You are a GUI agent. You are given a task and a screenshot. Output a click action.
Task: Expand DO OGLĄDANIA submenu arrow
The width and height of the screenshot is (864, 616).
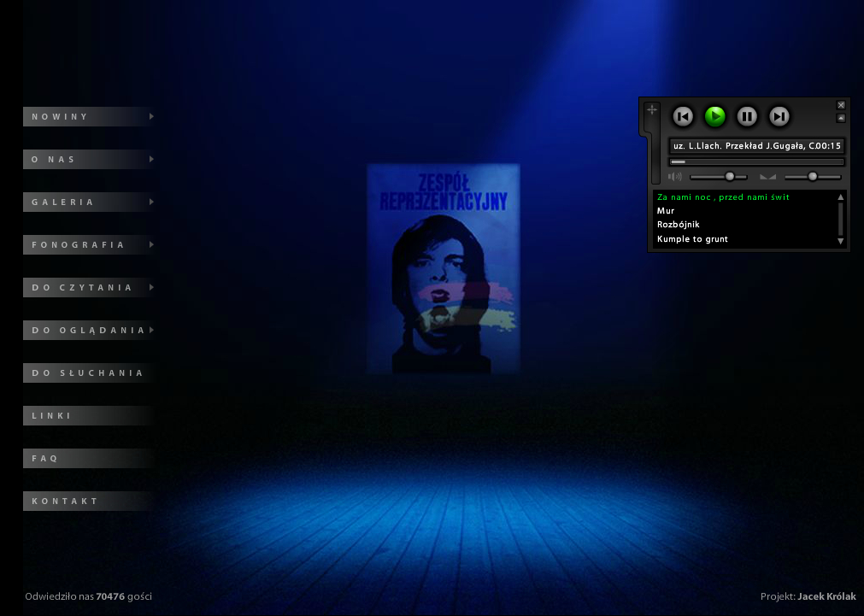point(151,330)
